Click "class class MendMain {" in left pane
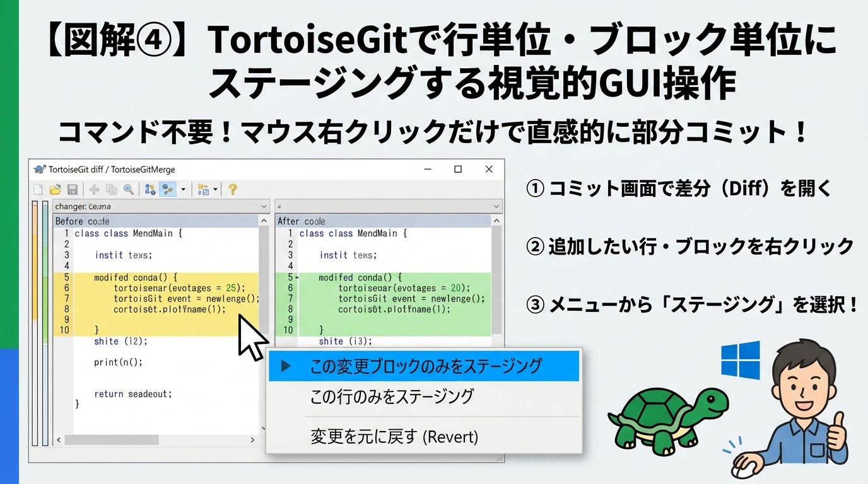The height and width of the screenshot is (484, 868). point(128,233)
